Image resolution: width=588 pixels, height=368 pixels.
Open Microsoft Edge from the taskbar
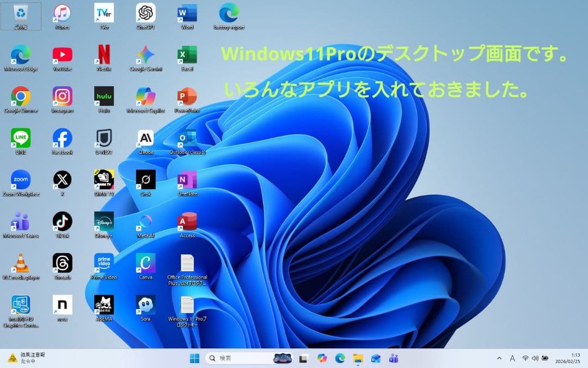(x=340, y=358)
